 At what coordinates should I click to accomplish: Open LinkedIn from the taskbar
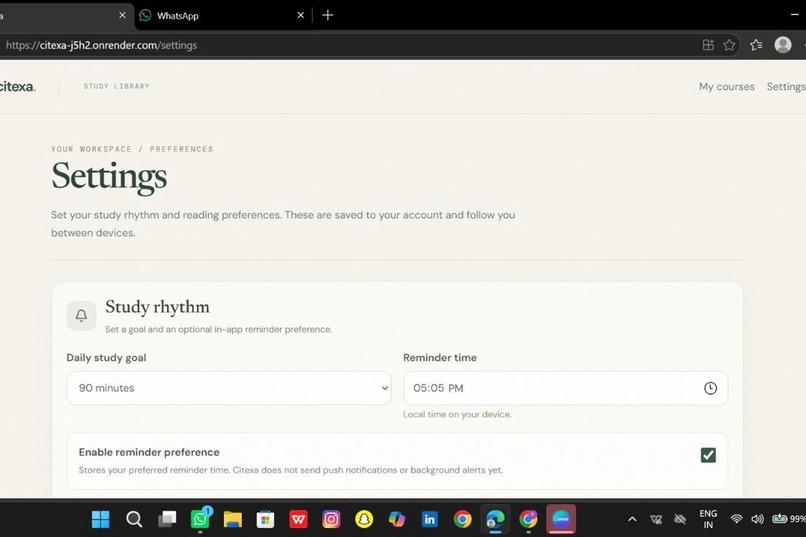(430, 519)
